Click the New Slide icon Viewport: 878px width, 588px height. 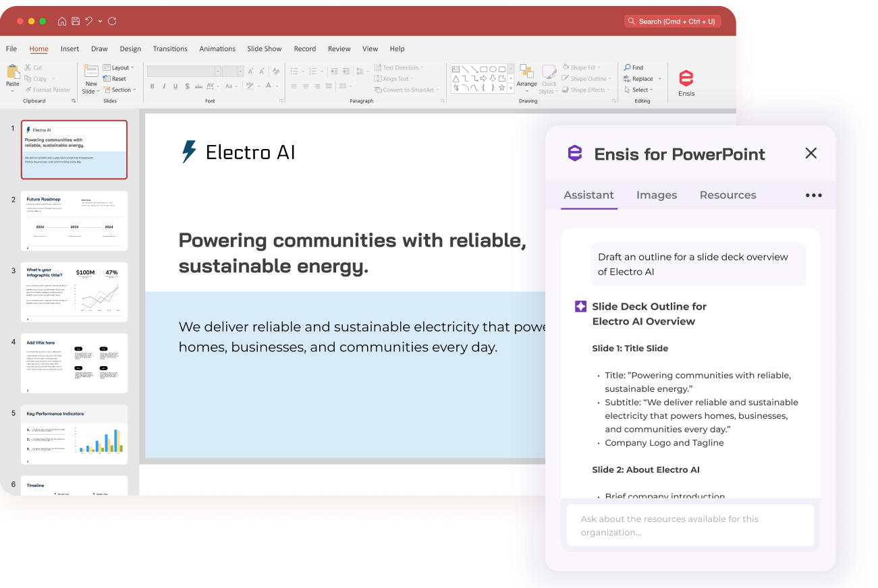click(91, 71)
